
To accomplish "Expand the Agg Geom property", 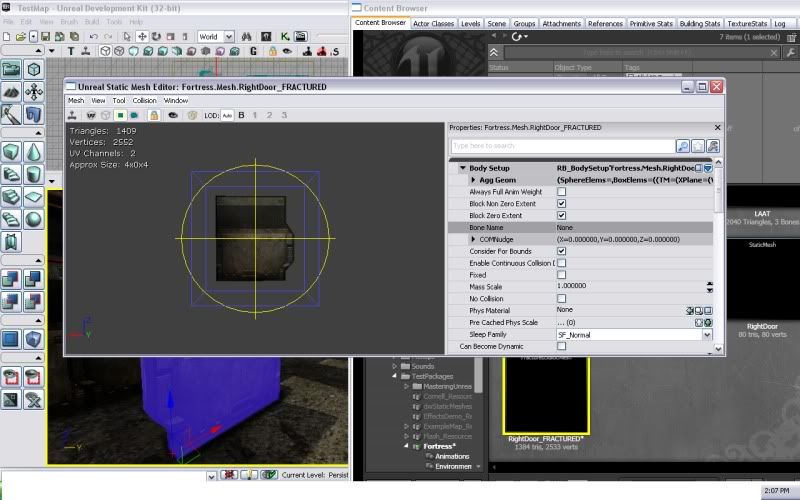I will pyautogui.click(x=473, y=180).
